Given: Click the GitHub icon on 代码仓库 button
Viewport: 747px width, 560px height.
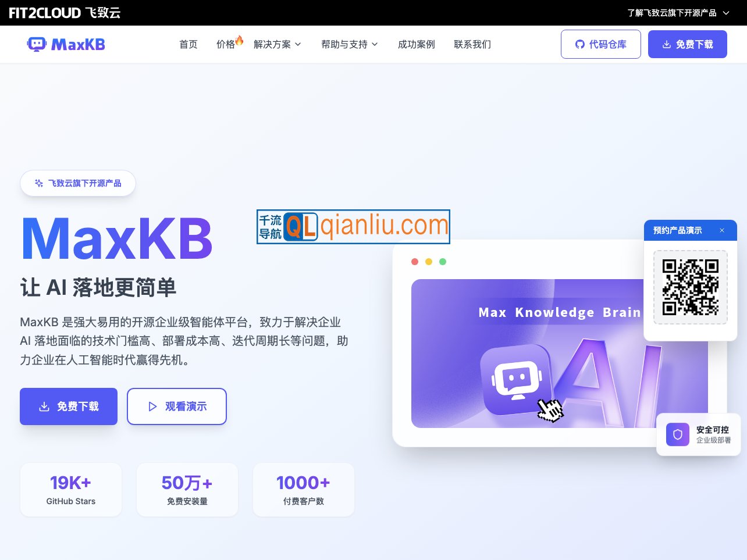Looking at the screenshot, I should 579,44.
